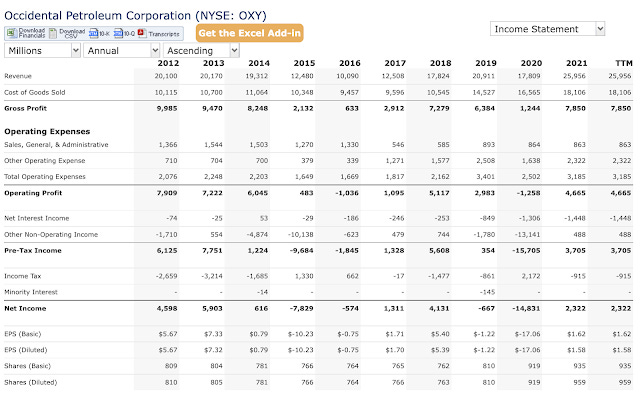Click the 10-Q link label
Viewport: 640px width, 401px height.
click(x=129, y=34)
